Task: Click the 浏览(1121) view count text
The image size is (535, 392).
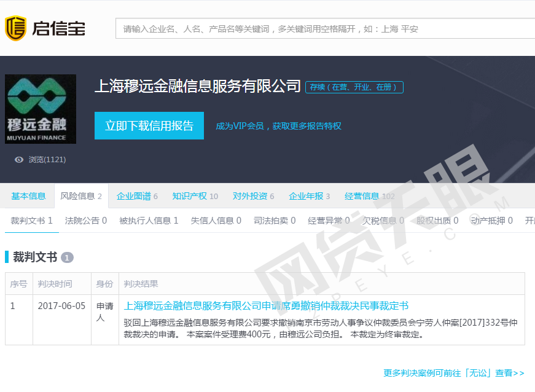Action: pyautogui.click(x=47, y=159)
